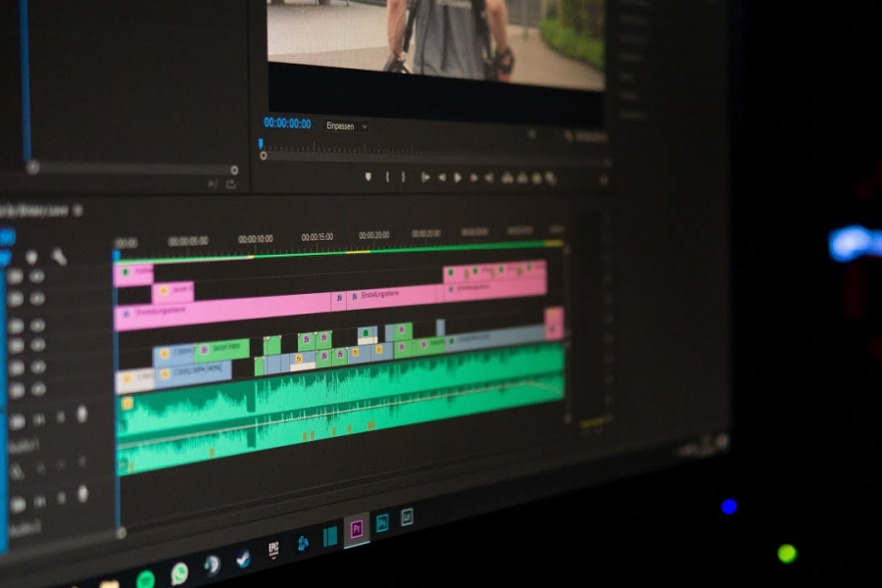Open the playback resolution dropdown beside the wrench

[531, 134]
